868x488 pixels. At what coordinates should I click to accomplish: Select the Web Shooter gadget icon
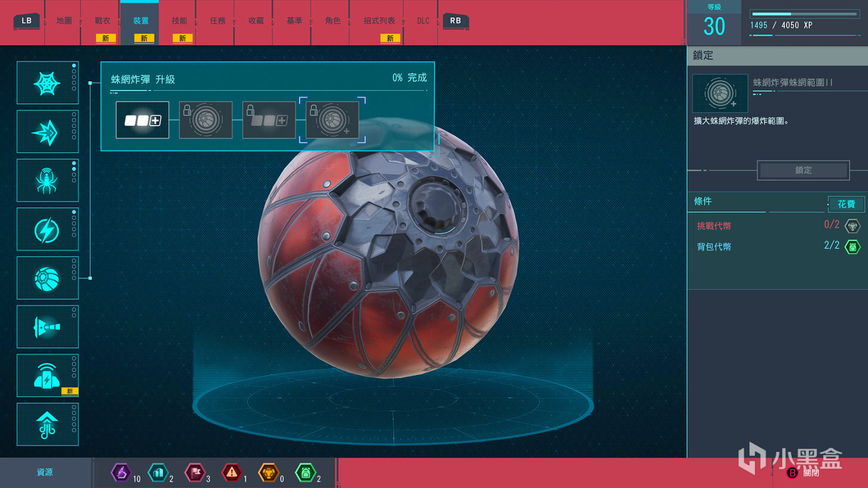coord(48,83)
